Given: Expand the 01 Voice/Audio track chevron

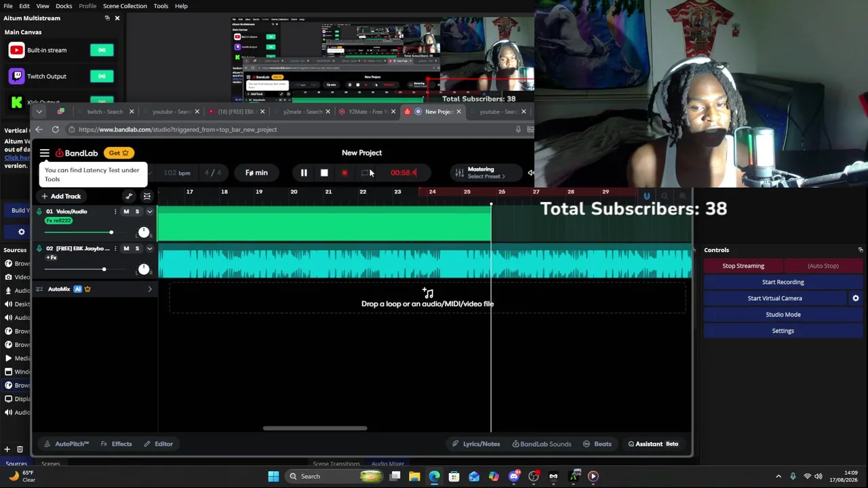Looking at the screenshot, I should click(x=150, y=211).
